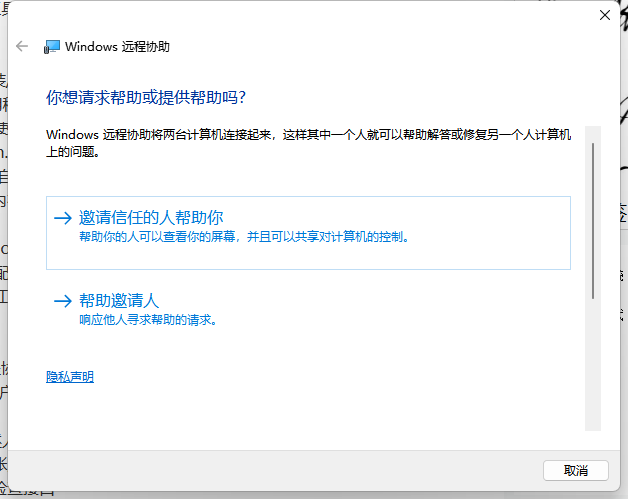Click the arrow icon beside 邀请信任的人帮助你
This screenshot has height=499, width=628.
tap(63, 218)
